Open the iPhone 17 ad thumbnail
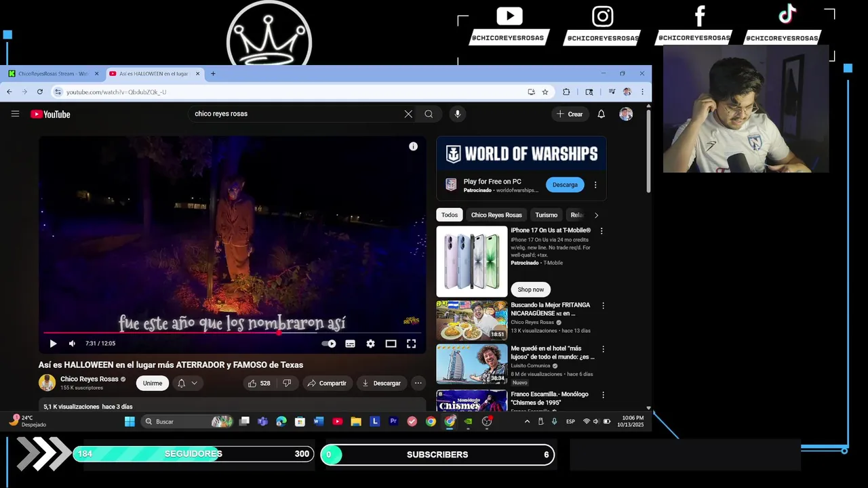The image size is (868, 488). click(x=471, y=262)
